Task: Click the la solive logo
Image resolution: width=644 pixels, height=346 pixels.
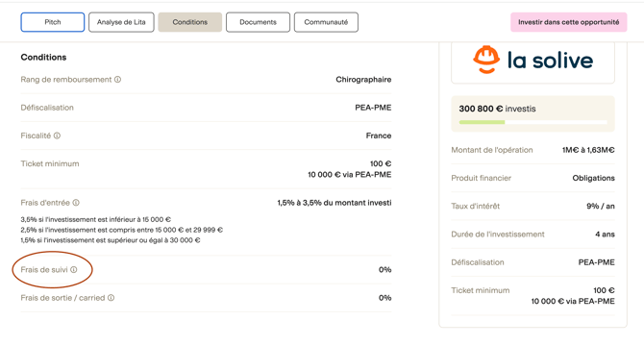Action: pos(533,61)
